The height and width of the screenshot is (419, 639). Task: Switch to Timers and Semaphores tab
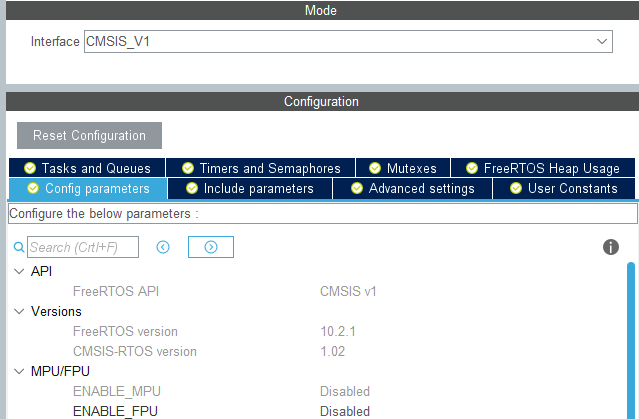click(x=261, y=168)
